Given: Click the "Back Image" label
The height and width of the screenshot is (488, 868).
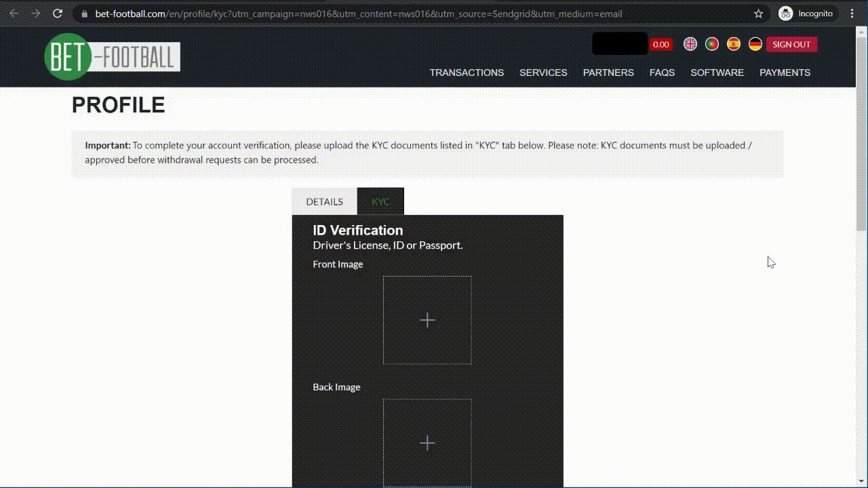Looking at the screenshot, I should (336, 387).
